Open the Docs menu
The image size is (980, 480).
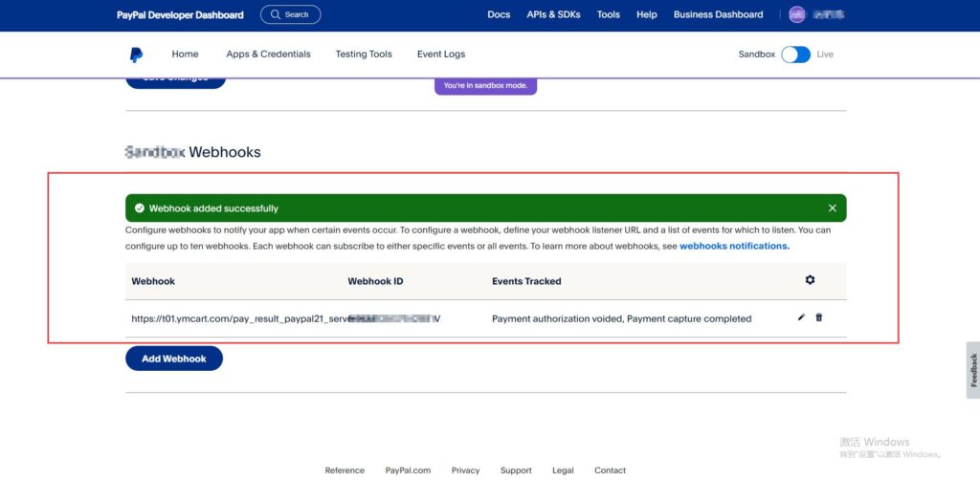coord(499,14)
